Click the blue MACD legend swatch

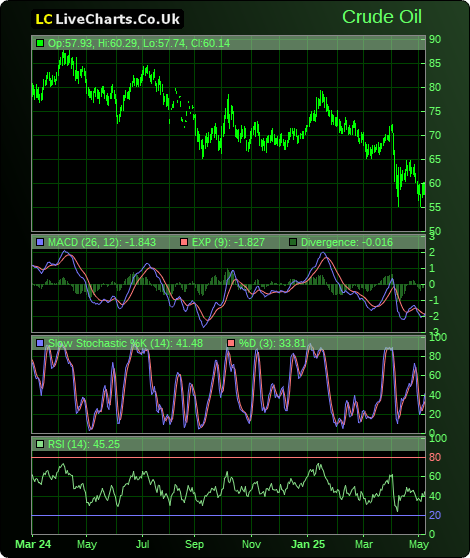pos(40,242)
